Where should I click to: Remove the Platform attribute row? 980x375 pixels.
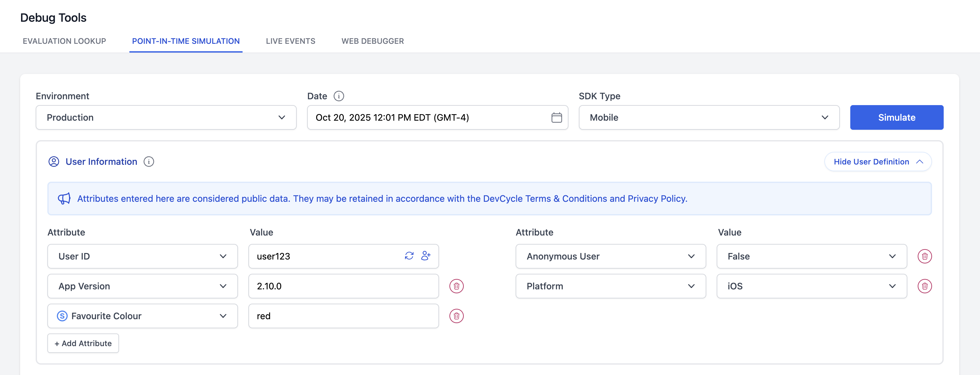924,286
